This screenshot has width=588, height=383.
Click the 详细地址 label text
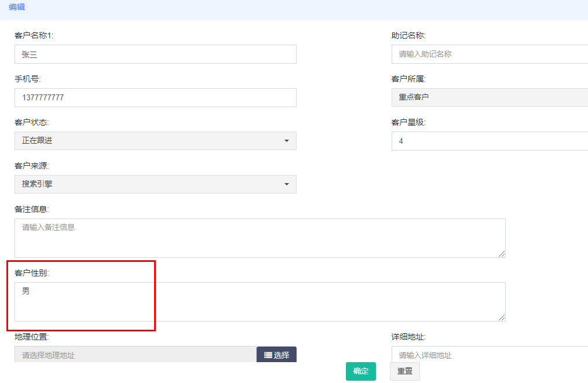pyautogui.click(x=408, y=337)
